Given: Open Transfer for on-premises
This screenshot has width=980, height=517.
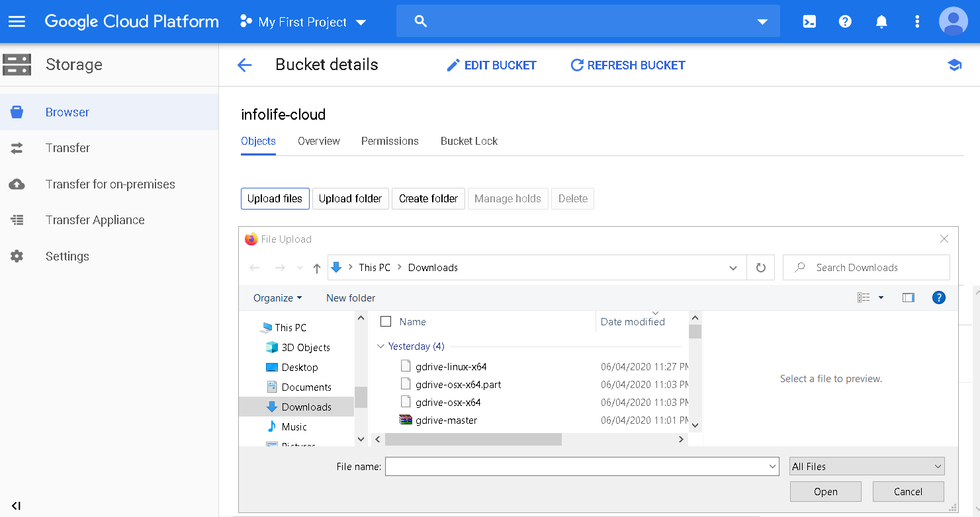Looking at the screenshot, I should (x=109, y=184).
